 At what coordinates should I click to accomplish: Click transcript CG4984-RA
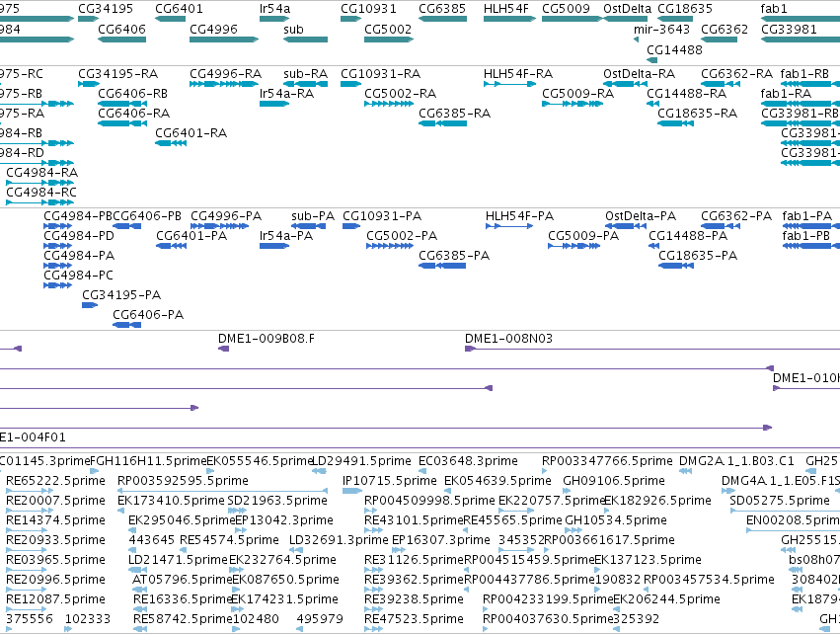click(x=39, y=183)
